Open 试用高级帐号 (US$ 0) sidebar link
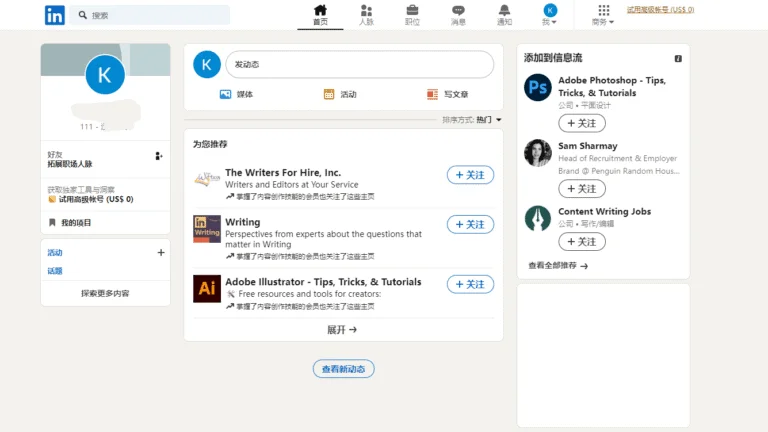768x432 pixels. [91, 199]
